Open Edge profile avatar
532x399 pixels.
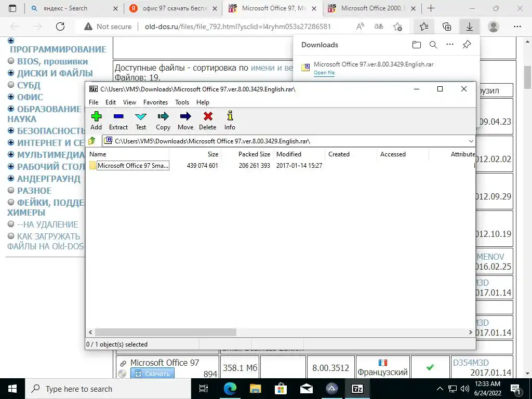click(494, 26)
